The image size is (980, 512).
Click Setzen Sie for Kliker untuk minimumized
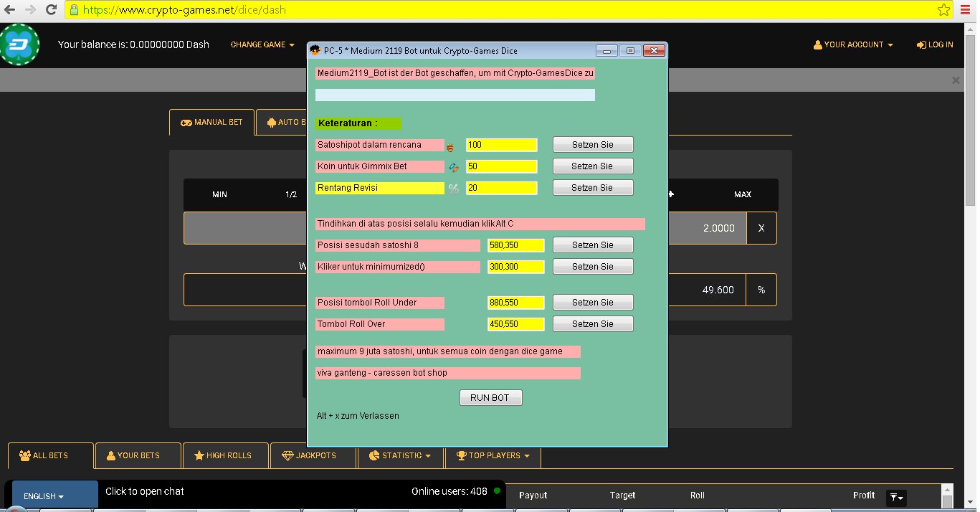[593, 267]
